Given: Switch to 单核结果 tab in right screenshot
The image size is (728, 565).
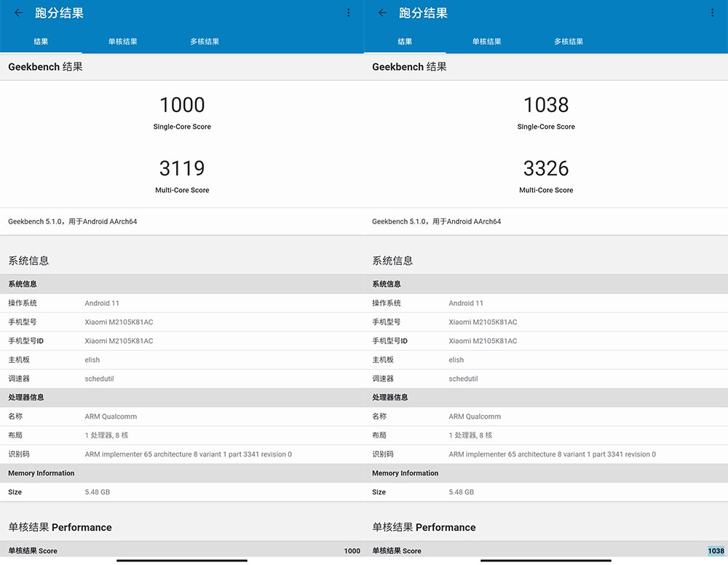Looking at the screenshot, I should point(486,42).
